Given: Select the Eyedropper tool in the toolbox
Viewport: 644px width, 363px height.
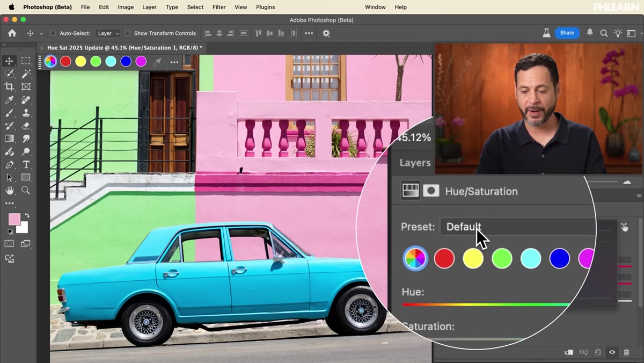Looking at the screenshot, I should (x=9, y=100).
